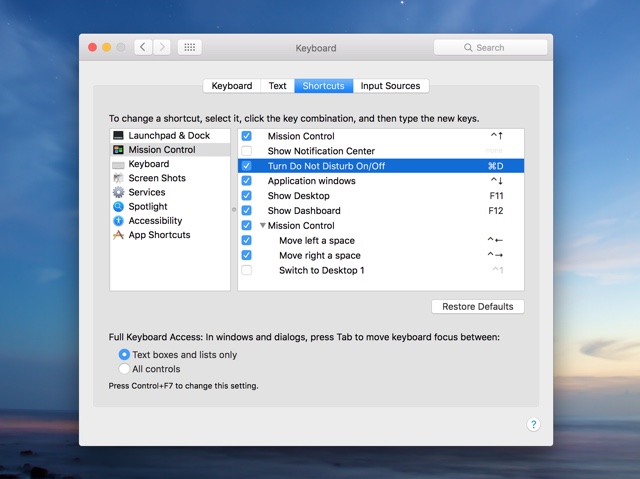The width and height of the screenshot is (640, 479).
Task: Show all preferences grid button
Action: (190, 47)
